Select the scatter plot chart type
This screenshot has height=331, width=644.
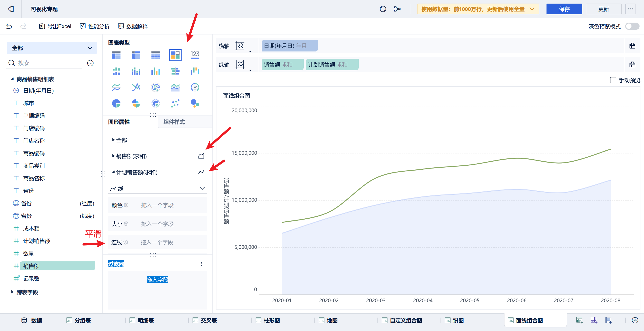point(175,103)
